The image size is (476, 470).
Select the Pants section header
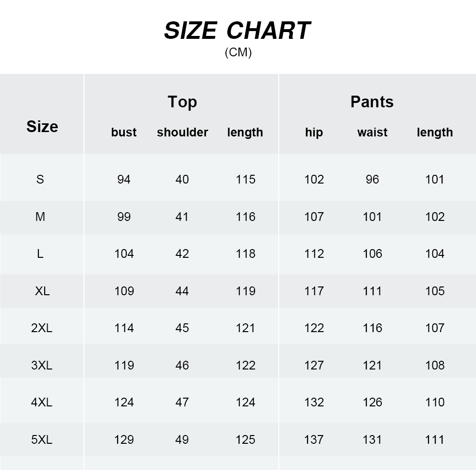click(372, 102)
